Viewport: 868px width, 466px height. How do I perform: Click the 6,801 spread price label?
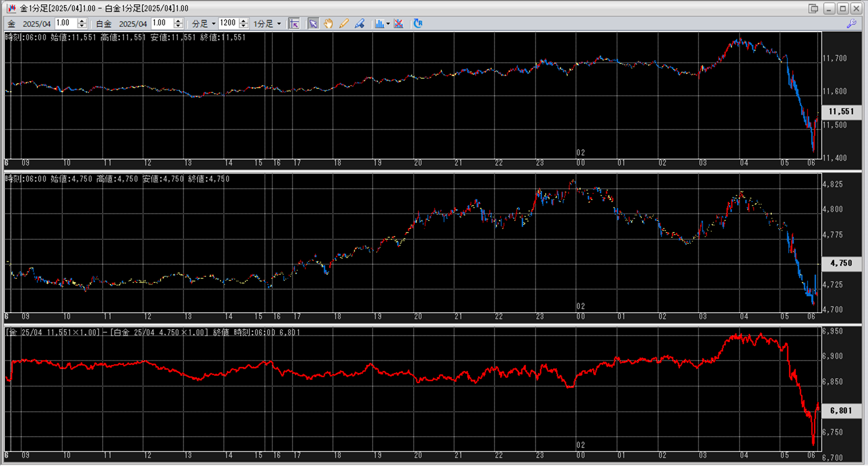pos(841,410)
